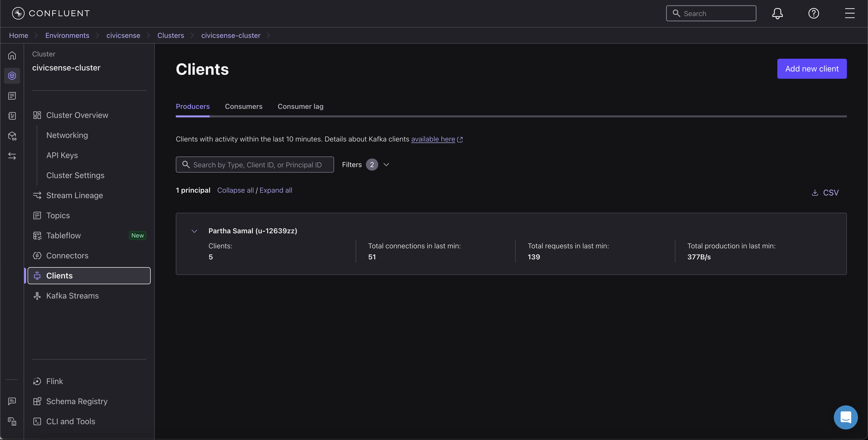Click the CSV download icon
Screen dimensions: 868x440
point(815,193)
